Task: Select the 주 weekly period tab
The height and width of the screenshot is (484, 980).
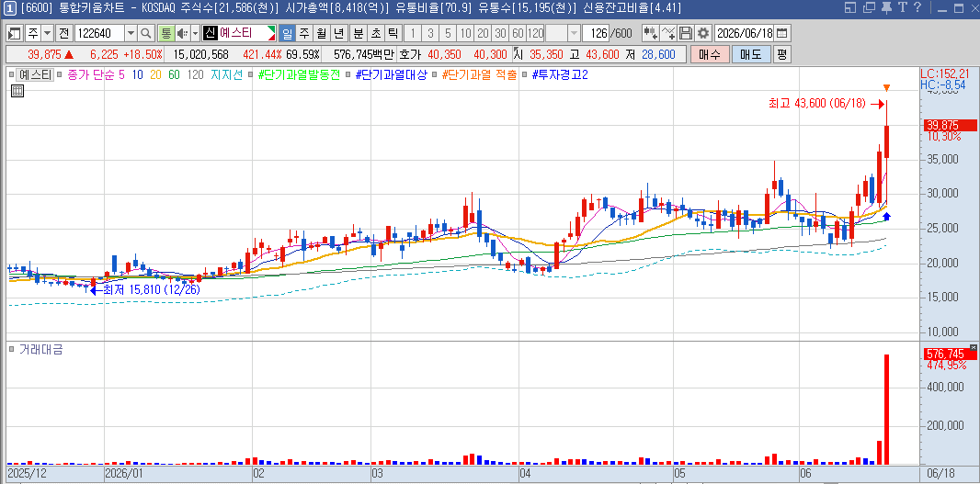Action: point(303,33)
